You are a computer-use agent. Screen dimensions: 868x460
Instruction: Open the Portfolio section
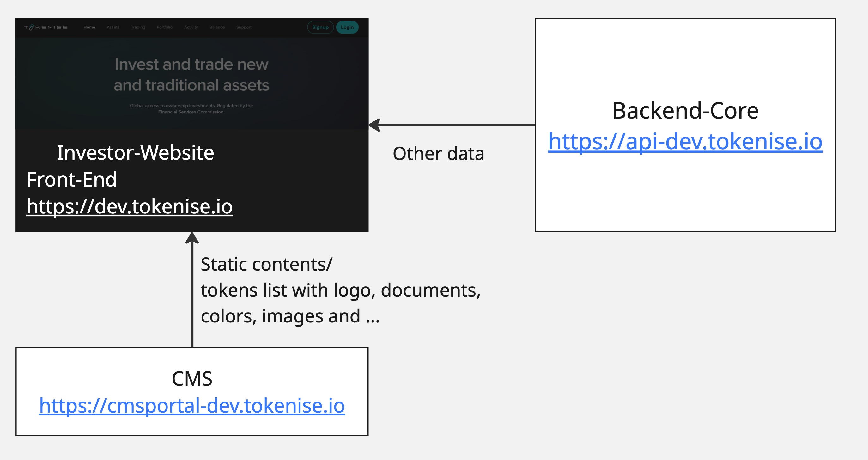coord(164,27)
